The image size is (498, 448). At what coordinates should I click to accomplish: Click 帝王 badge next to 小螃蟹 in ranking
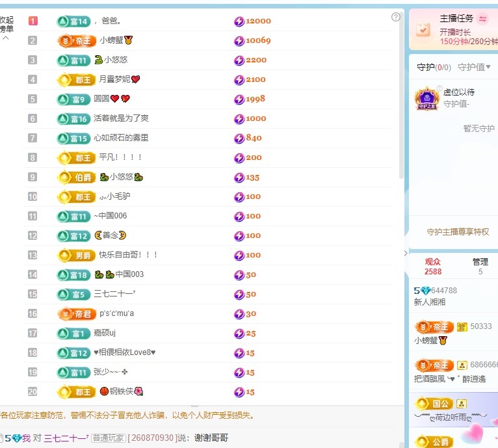tap(77, 41)
